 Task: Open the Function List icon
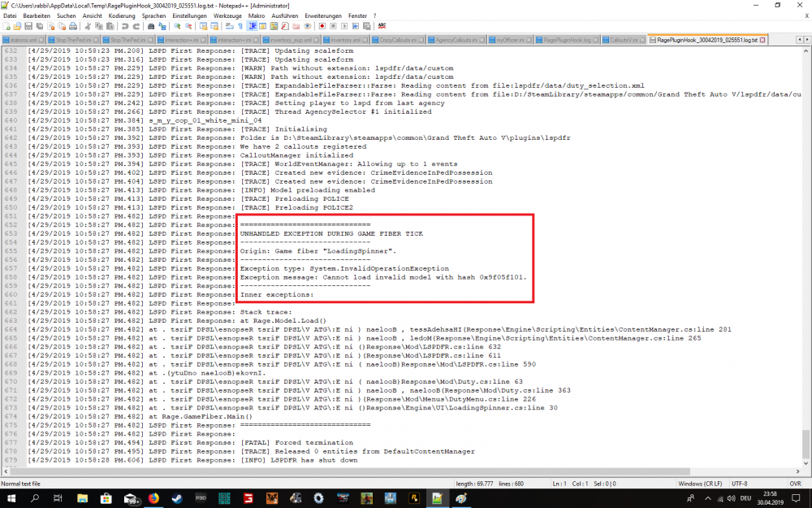[285, 26]
